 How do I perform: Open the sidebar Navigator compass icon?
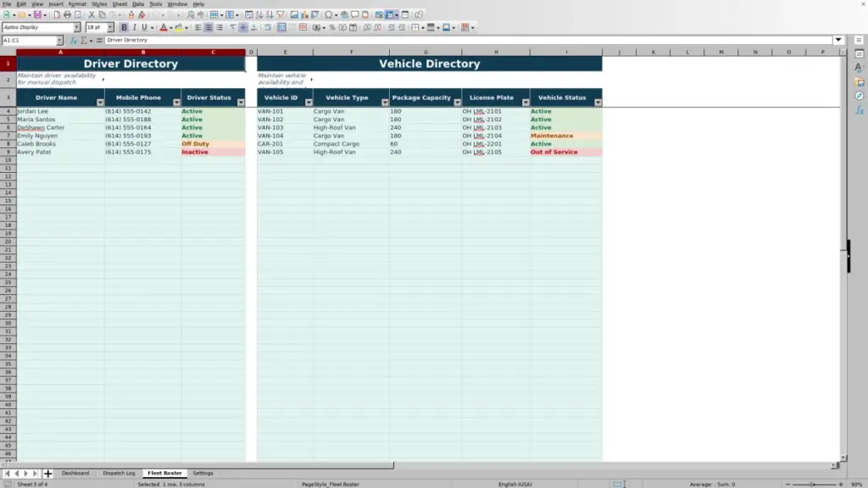(x=860, y=96)
